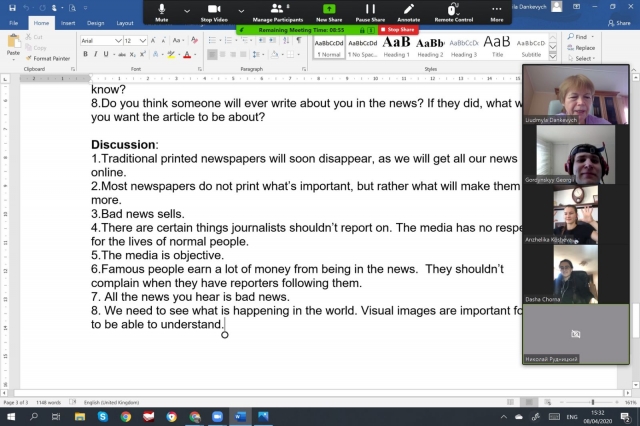Open Manage Participants panel
Screen dimensions: 640x426
click(x=277, y=10)
